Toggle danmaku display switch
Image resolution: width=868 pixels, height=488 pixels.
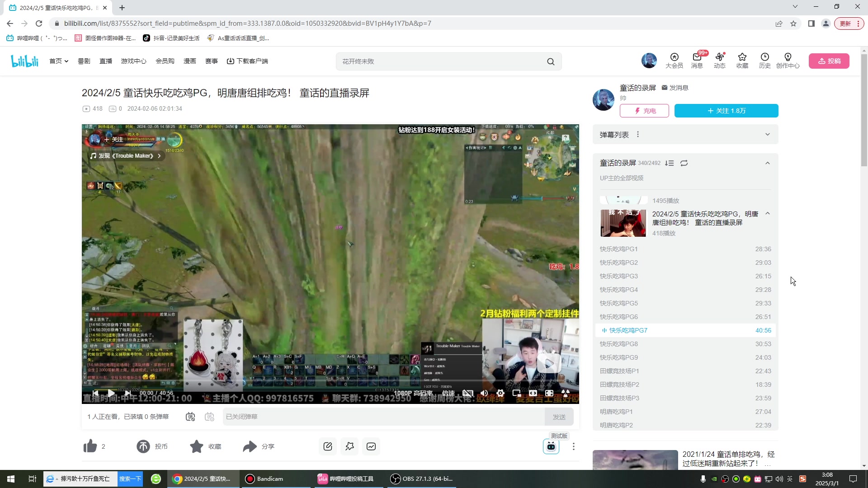(190, 417)
